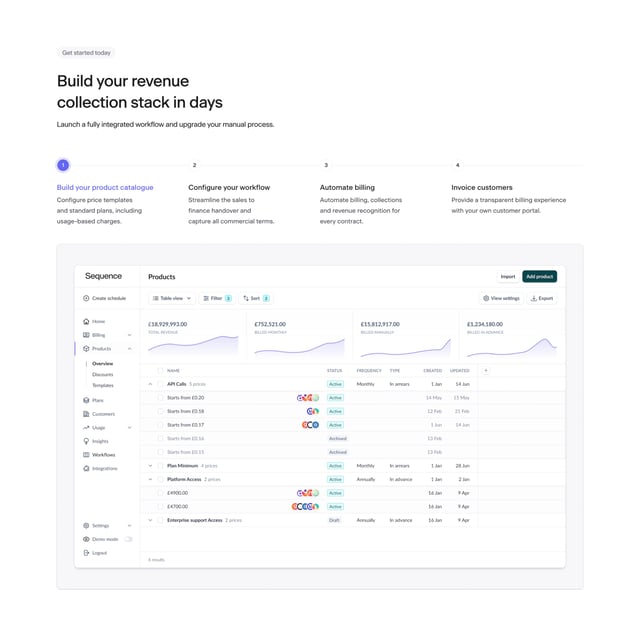Select the Starts from £0.16 checkbox

160,438
